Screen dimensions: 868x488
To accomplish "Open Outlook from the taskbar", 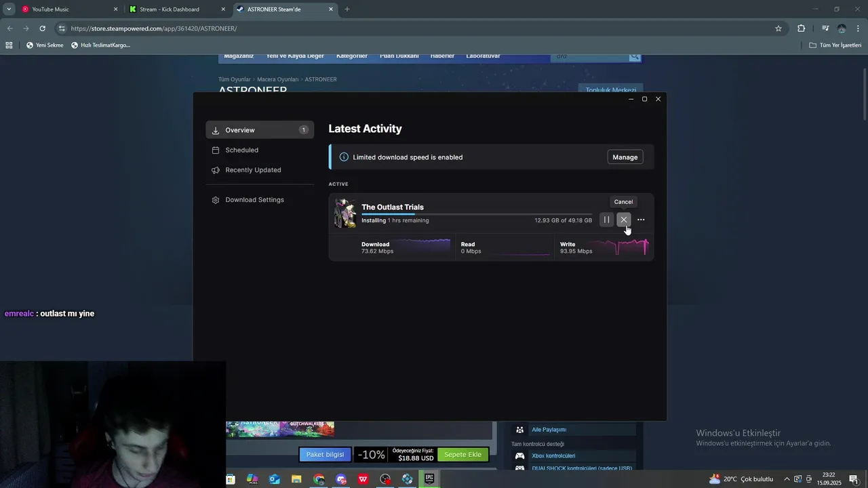I will [x=275, y=479].
